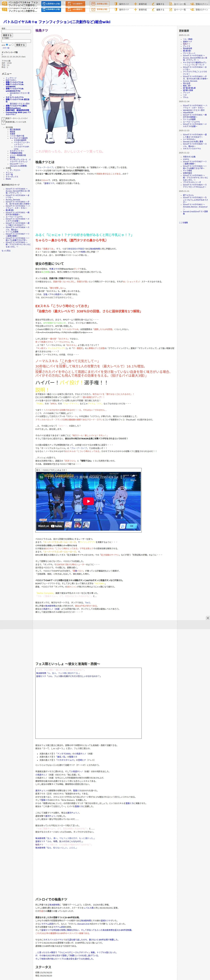Open 初めての方へ menu link

point(11,80)
